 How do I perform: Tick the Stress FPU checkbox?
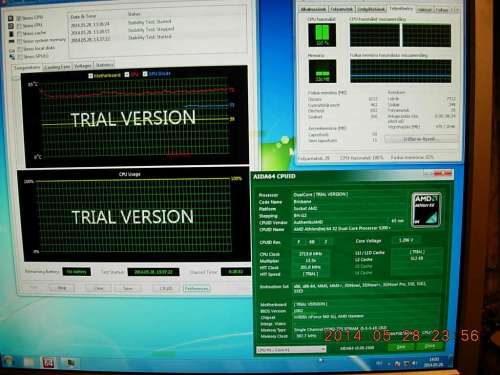[x=19, y=26]
